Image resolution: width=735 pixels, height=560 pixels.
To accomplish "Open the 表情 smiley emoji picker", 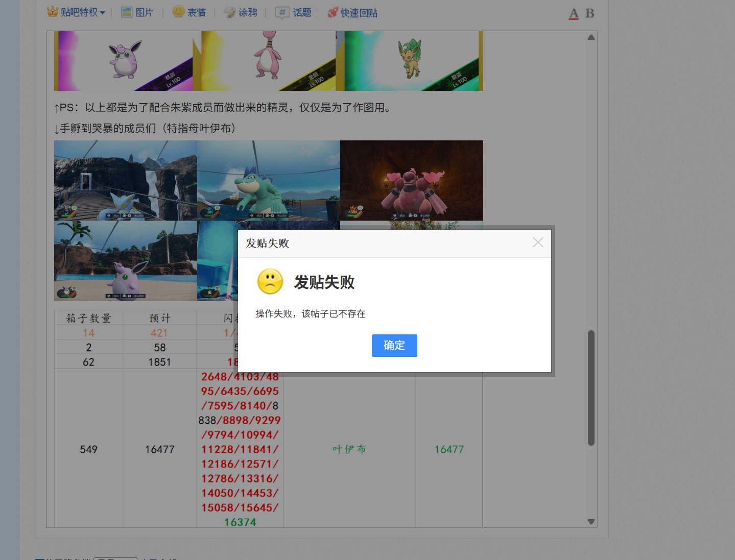I will [178, 12].
